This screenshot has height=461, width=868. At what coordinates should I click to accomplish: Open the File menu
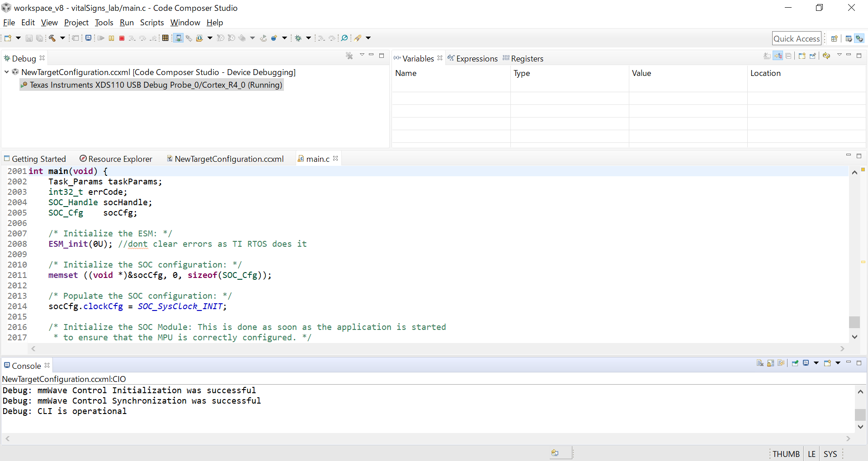[x=9, y=22]
